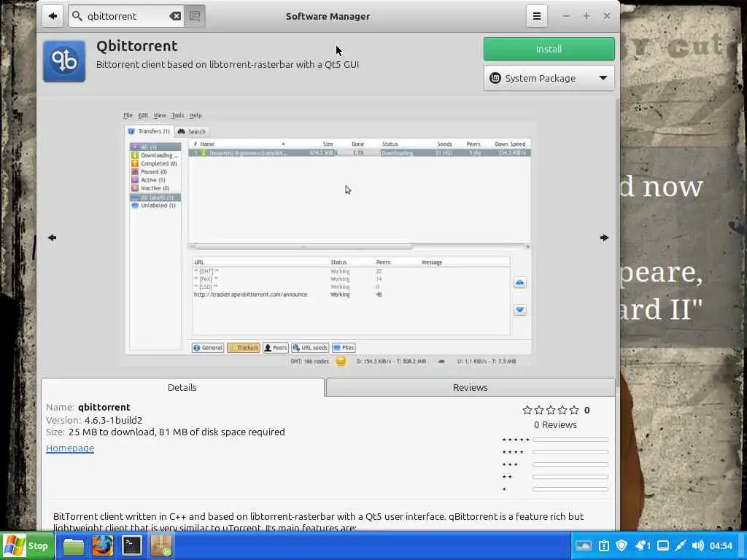
Task: Click the network connection tray icon
Action: click(681, 545)
